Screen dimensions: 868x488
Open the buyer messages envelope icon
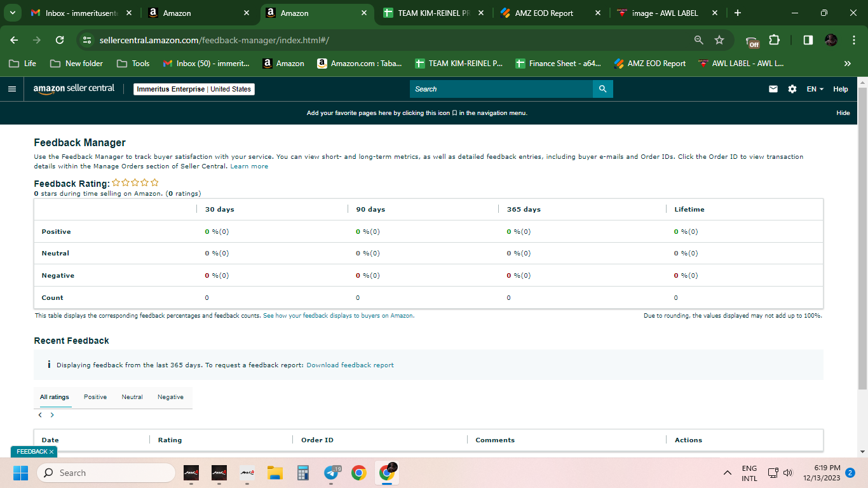coord(773,89)
